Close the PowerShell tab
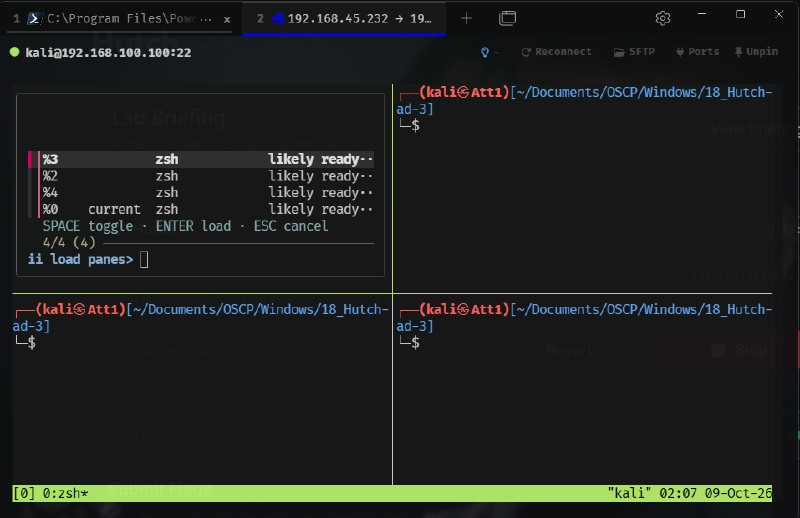Viewport: 800px width, 518px height. point(227,19)
